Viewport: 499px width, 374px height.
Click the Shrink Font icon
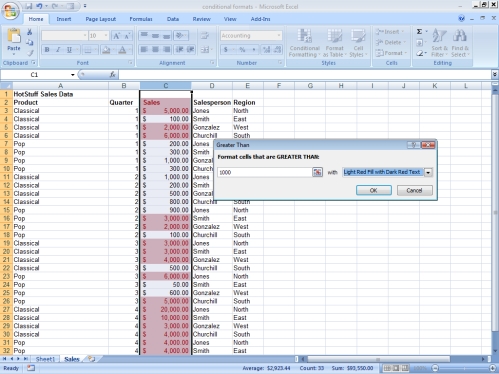tap(127, 36)
